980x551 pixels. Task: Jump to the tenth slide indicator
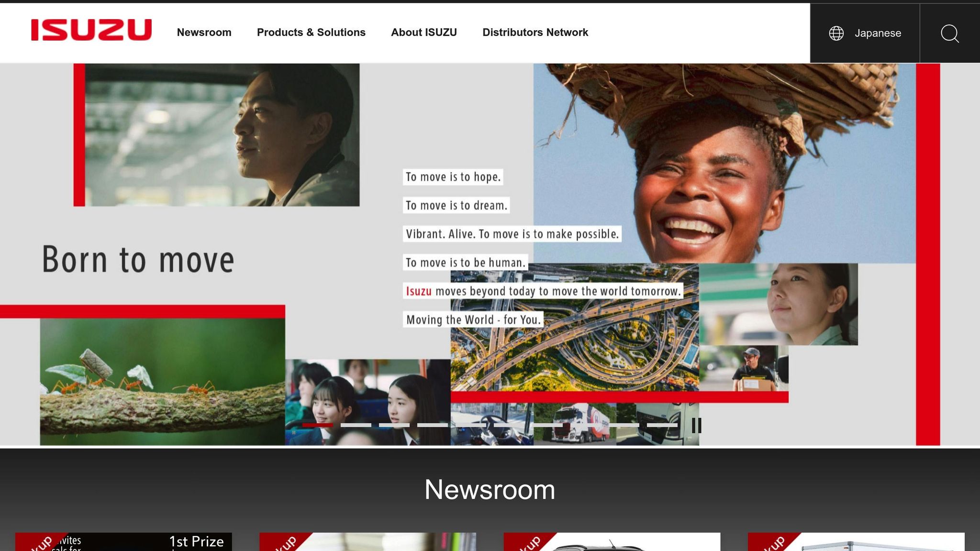click(662, 425)
